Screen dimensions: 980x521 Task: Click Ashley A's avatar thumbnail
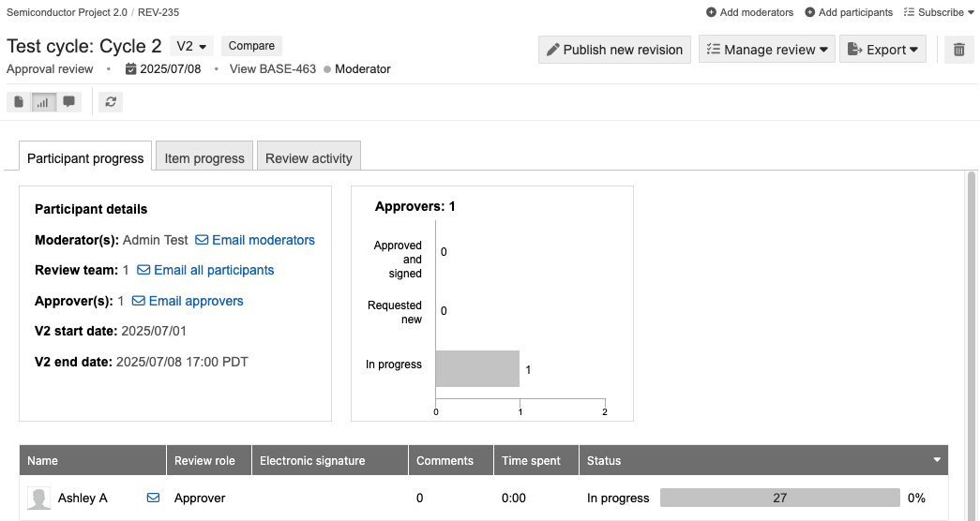39,499
